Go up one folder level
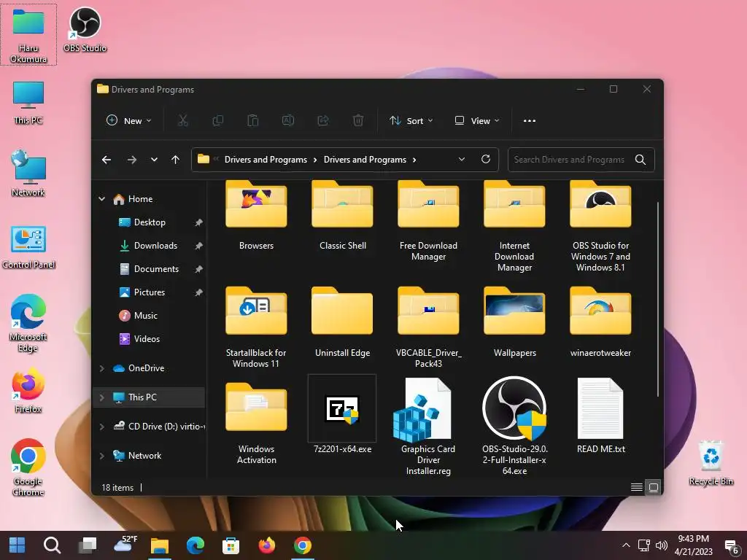This screenshot has height=560, width=747. click(175, 160)
